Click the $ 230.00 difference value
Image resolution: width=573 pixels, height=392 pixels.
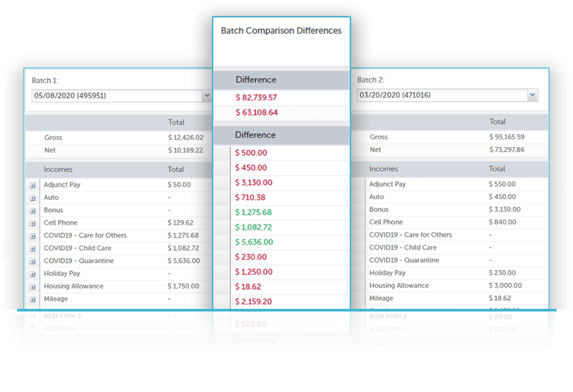coord(251,257)
